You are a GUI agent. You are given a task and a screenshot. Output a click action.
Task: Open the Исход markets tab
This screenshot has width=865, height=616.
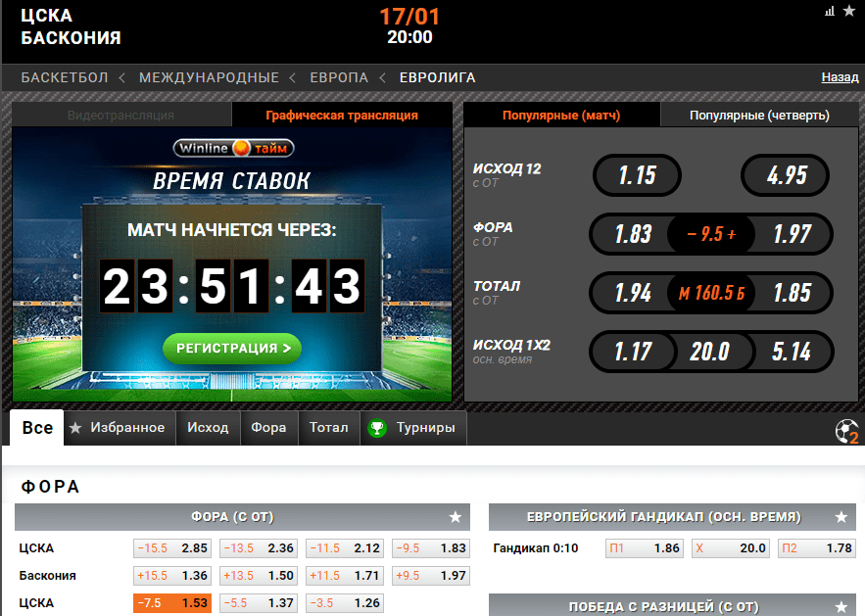pyautogui.click(x=208, y=427)
